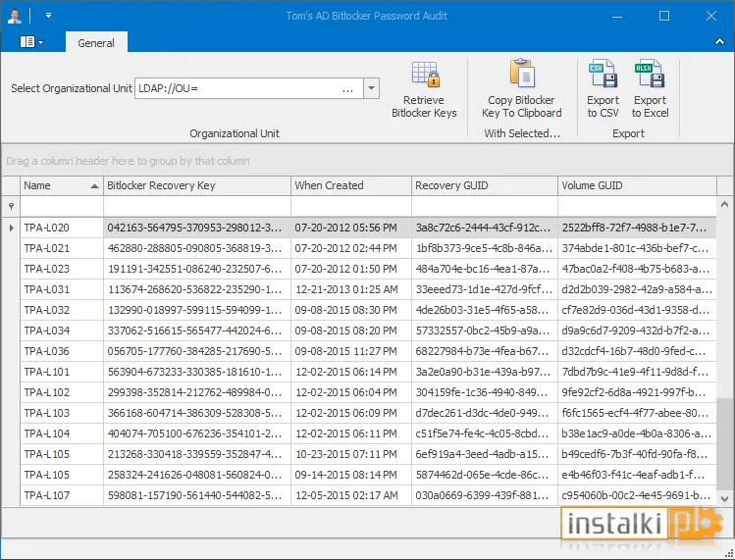Select the TPA-L102 row name
This screenshot has width=735, height=560.
[x=62, y=392]
